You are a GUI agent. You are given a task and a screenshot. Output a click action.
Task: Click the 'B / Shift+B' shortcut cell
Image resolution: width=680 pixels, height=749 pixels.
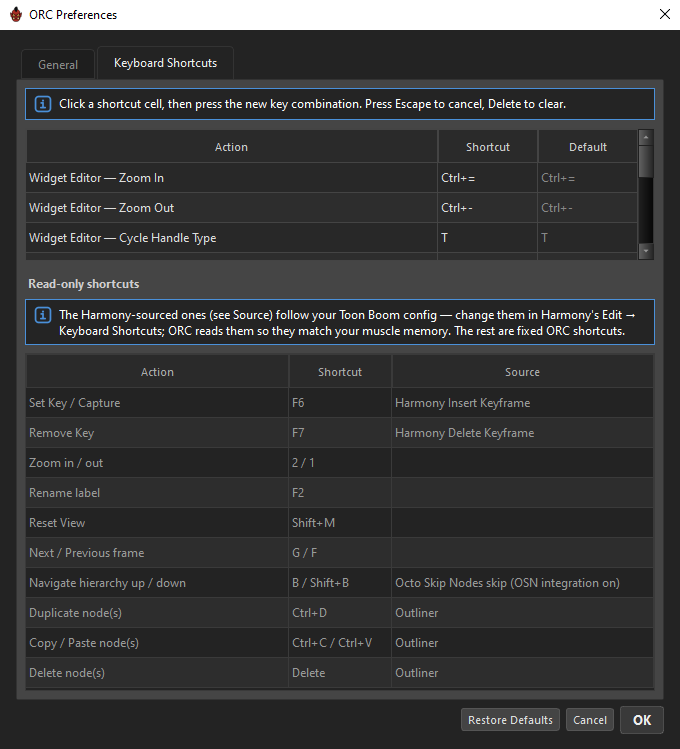click(x=340, y=583)
